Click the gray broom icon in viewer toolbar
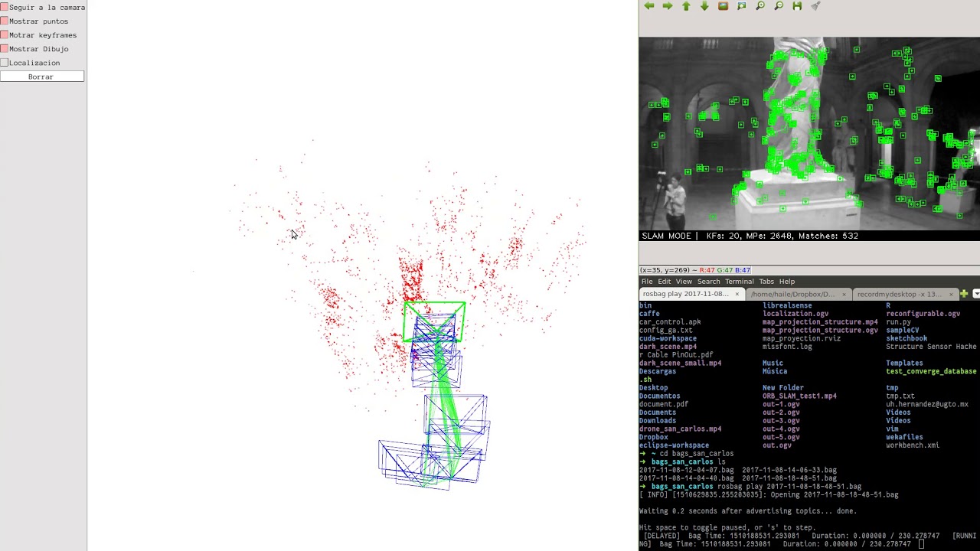This screenshot has height=551, width=980. point(815,6)
